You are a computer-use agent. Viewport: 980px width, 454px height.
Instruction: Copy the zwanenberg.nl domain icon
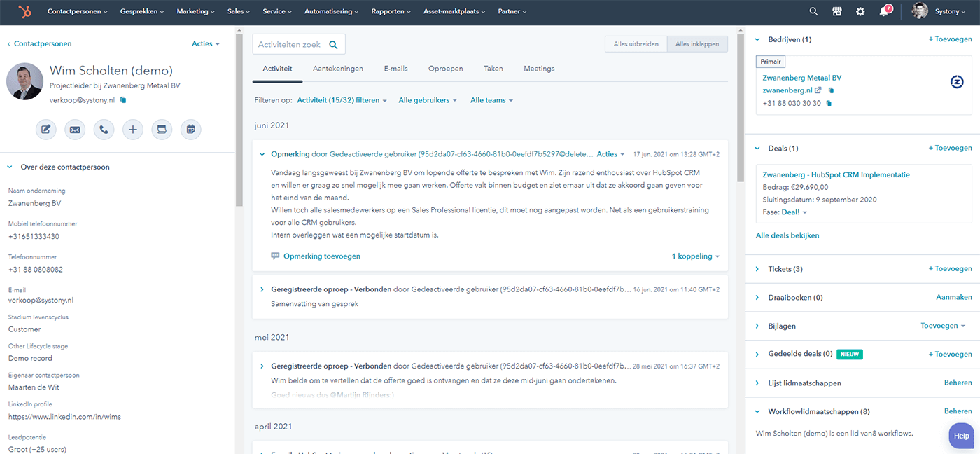point(831,90)
